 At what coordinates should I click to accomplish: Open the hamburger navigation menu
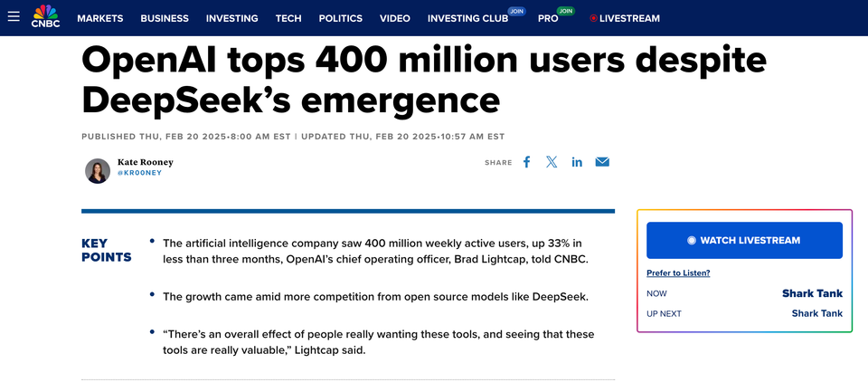pyautogui.click(x=14, y=16)
